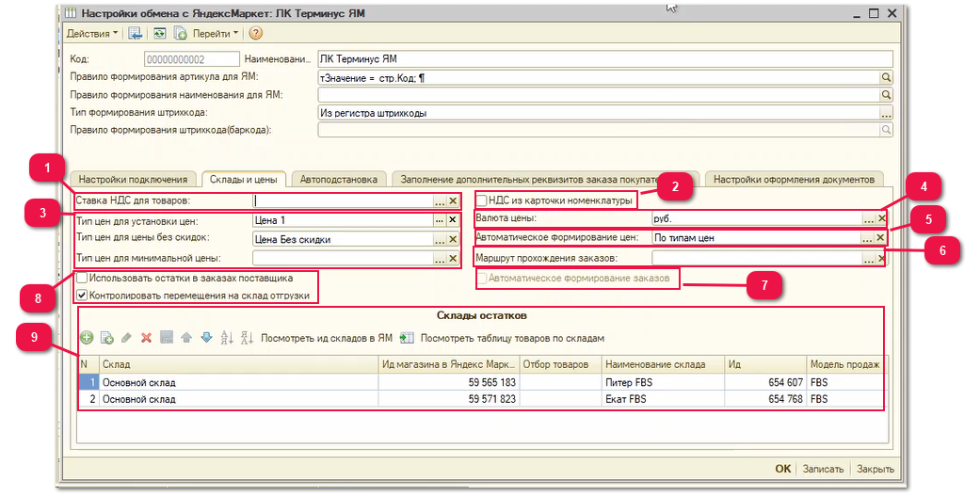The image size is (980, 496).
Task: Open selection for минимальной цены price type
Action: (x=440, y=258)
